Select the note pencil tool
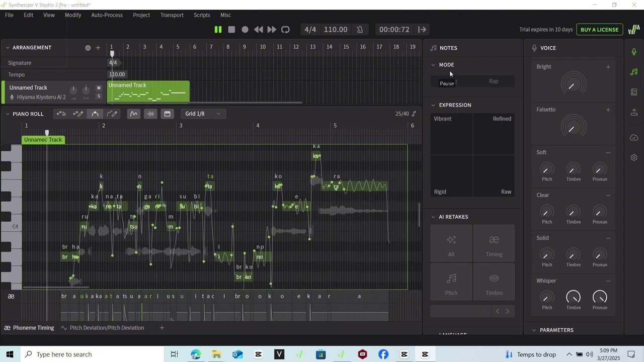Viewport: 644px width, 362px height. pyautogui.click(x=78, y=114)
